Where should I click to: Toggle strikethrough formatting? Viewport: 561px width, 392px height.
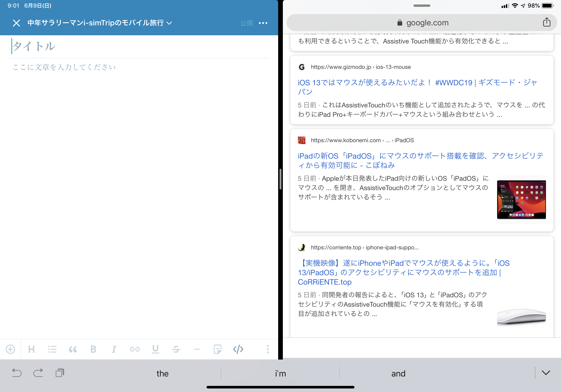(x=176, y=349)
